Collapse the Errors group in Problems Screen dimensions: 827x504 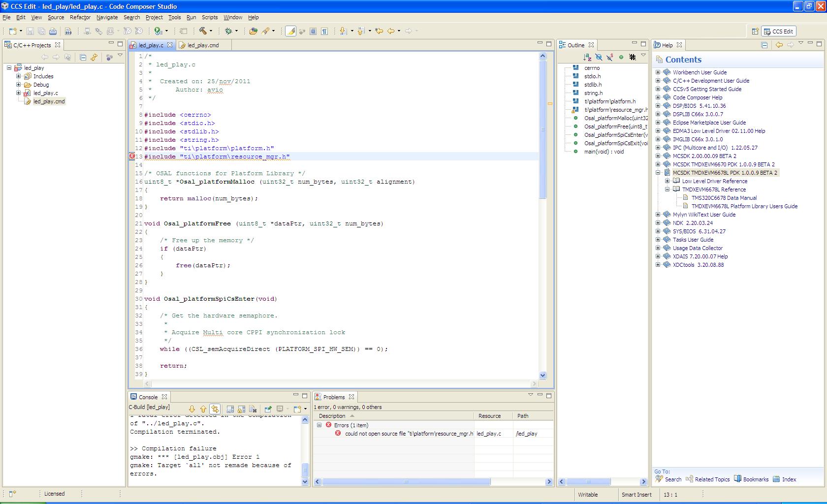click(x=319, y=425)
